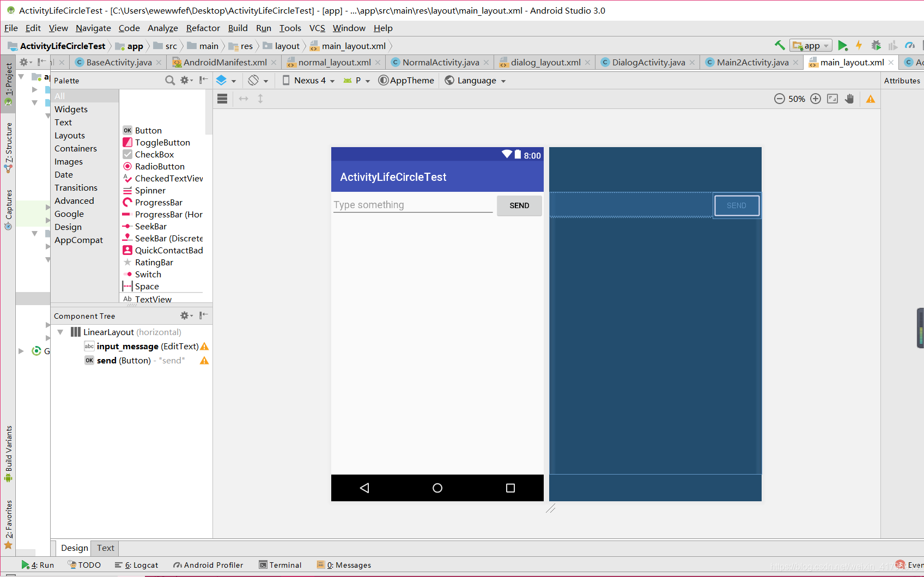Switch to AndroidManifest.xml tab
This screenshot has height=577, width=924.
click(225, 62)
